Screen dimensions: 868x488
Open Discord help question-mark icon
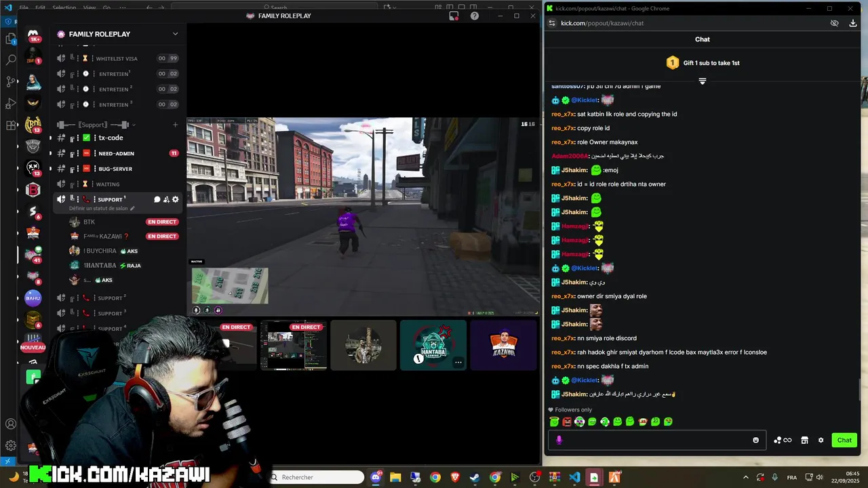coord(475,16)
